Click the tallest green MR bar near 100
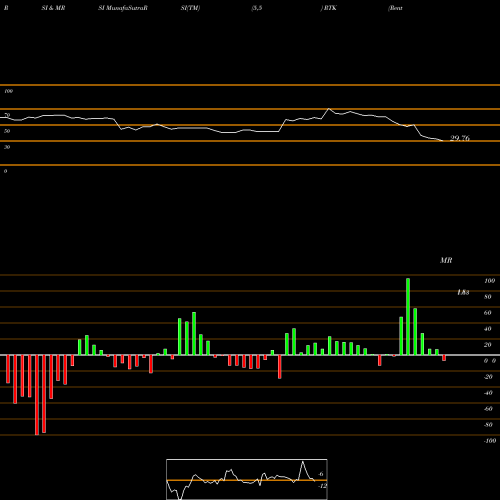500x500 pixels. pos(408,317)
